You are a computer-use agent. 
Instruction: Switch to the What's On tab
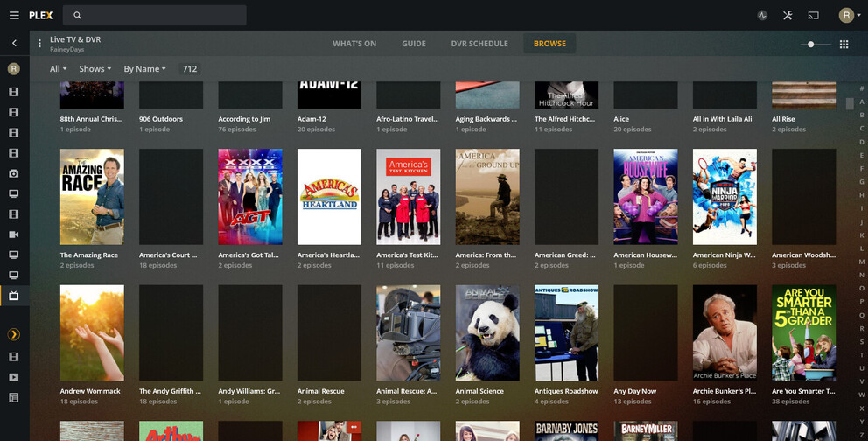point(354,44)
